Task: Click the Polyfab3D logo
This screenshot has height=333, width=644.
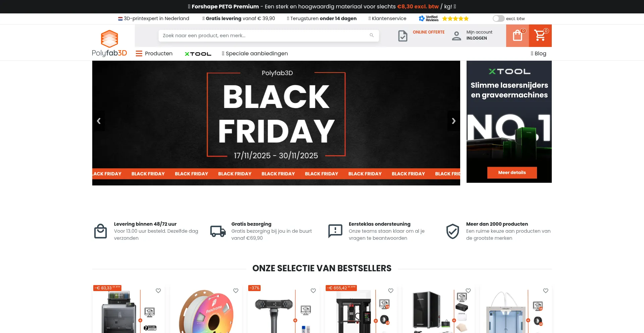Action: coord(109,43)
